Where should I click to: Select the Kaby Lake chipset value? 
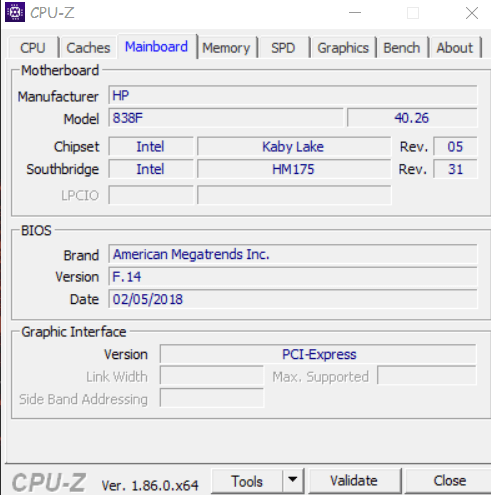[x=294, y=147]
